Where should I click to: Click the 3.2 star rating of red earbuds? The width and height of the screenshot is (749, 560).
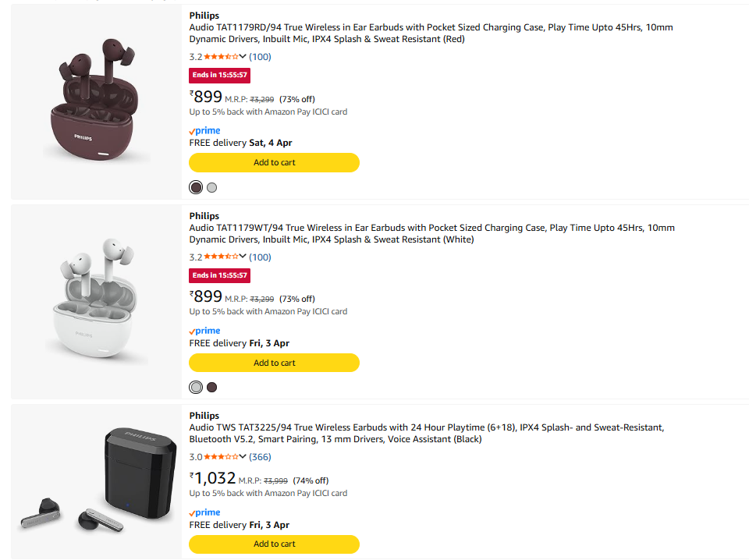(222, 57)
